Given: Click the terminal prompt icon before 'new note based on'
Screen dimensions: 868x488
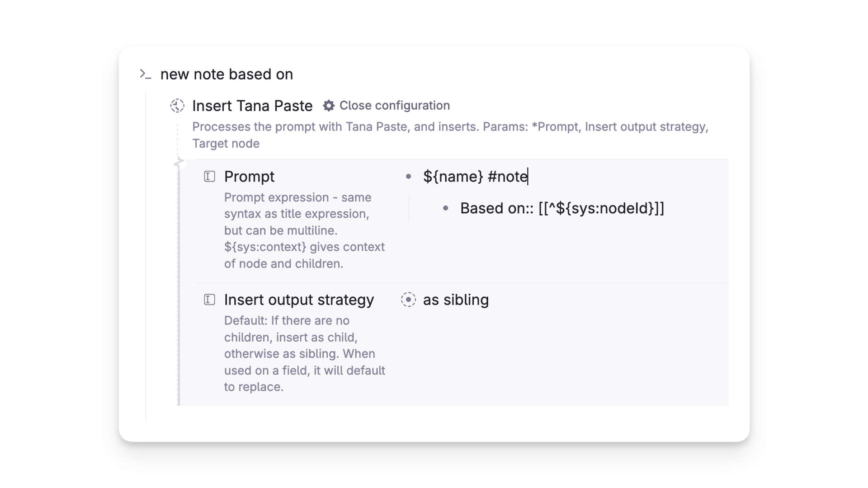Looking at the screenshot, I should pyautogui.click(x=146, y=75).
